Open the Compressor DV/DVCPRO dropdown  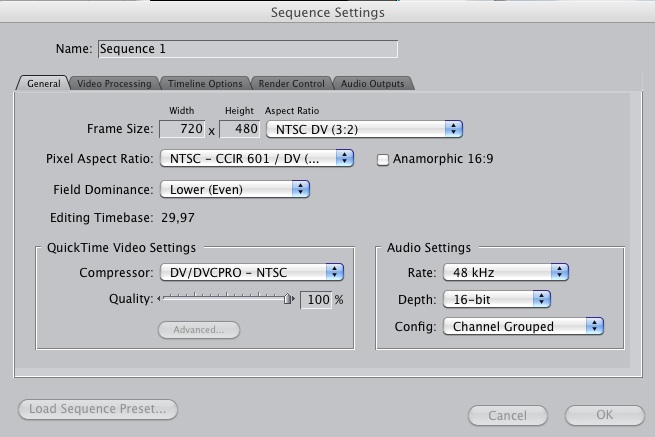[251, 272]
